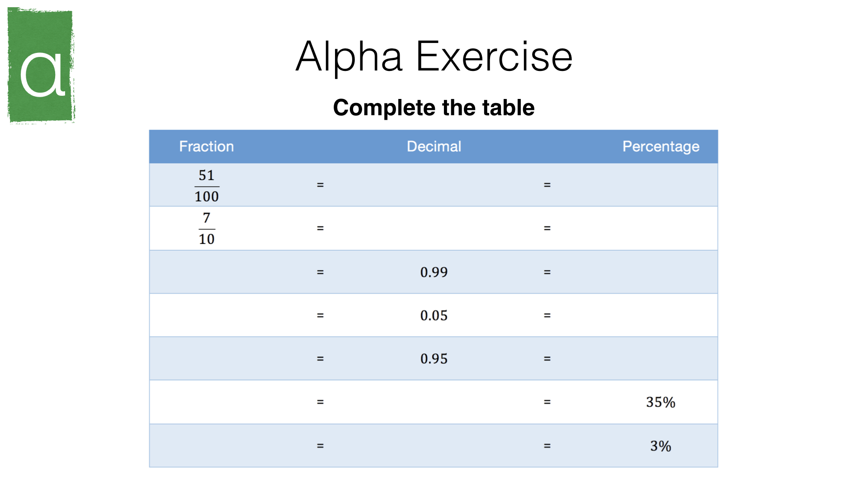Viewport: 868px width, 488px height.
Task: Click the 0.95 decimal cell
Action: [x=434, y=359]
